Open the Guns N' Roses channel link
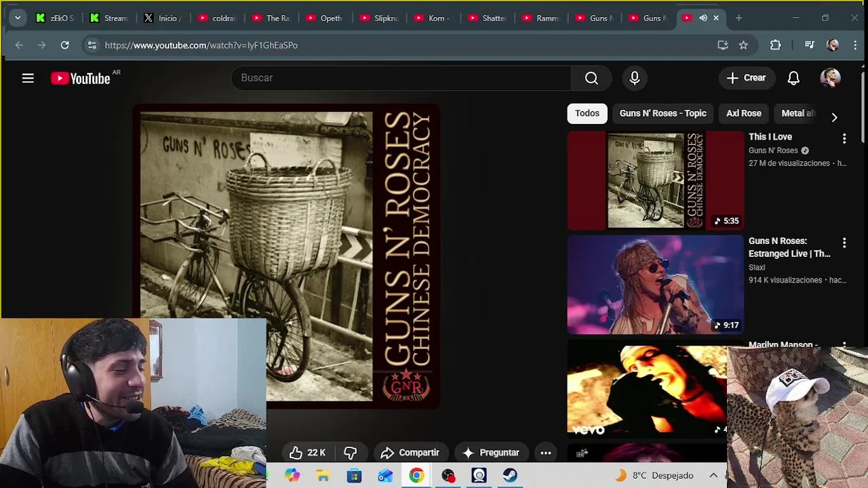Screen dimensions: 868x488 (773, 150)
